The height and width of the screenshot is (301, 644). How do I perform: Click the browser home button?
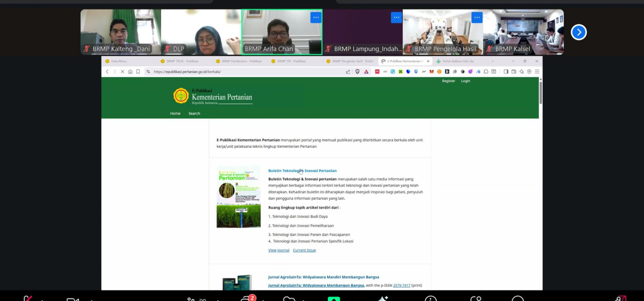(x=130, y=72)
